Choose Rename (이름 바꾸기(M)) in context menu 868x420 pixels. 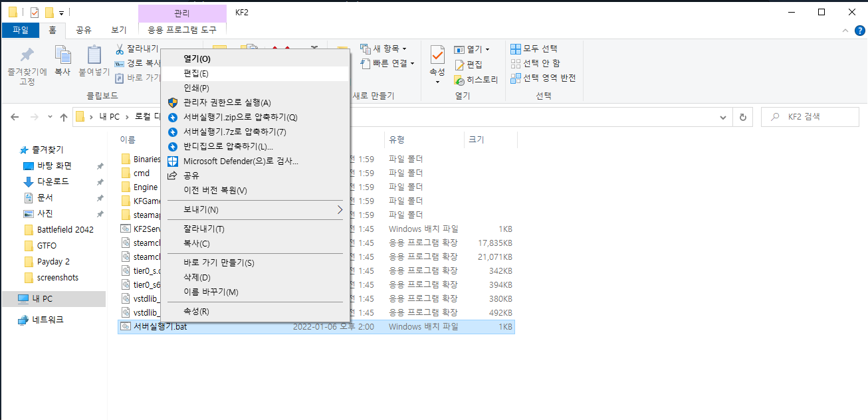coord(255,292)
